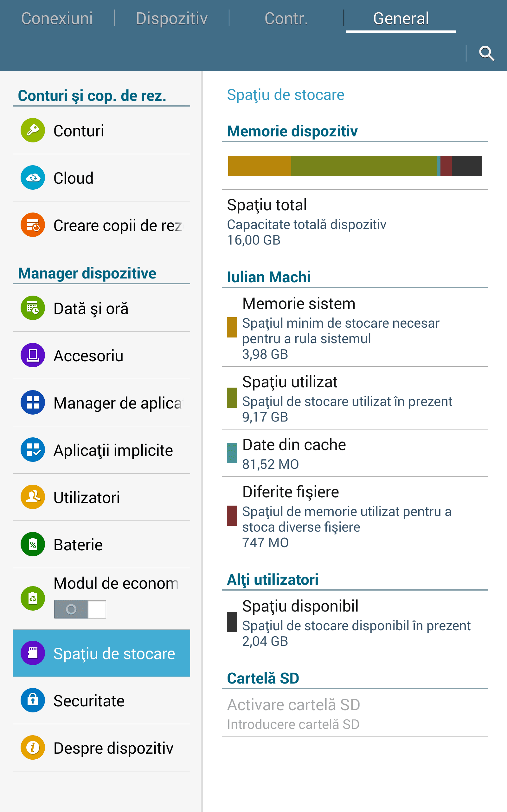Toggle the Modul de economisire switch
Screen dimensions: 507x812
(x=80, y=609)
